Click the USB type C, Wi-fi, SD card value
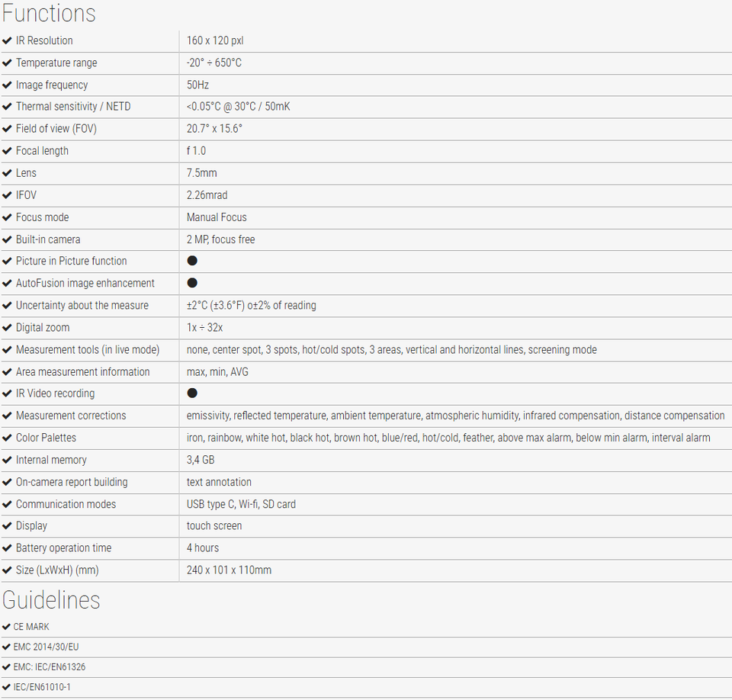 (x=241, y=504)
